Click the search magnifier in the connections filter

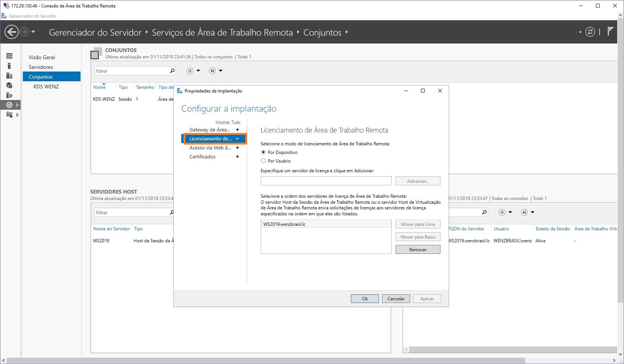[x=484, y=212]
